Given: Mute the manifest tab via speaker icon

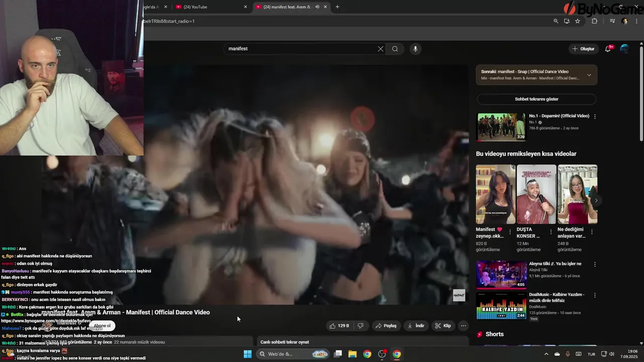Looking at the screenshot, I should [317, 7].
